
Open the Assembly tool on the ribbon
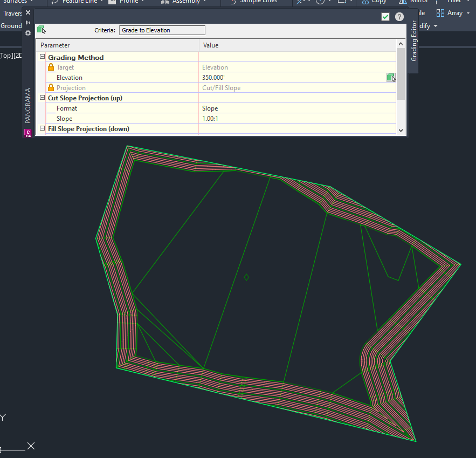(185, 2)
